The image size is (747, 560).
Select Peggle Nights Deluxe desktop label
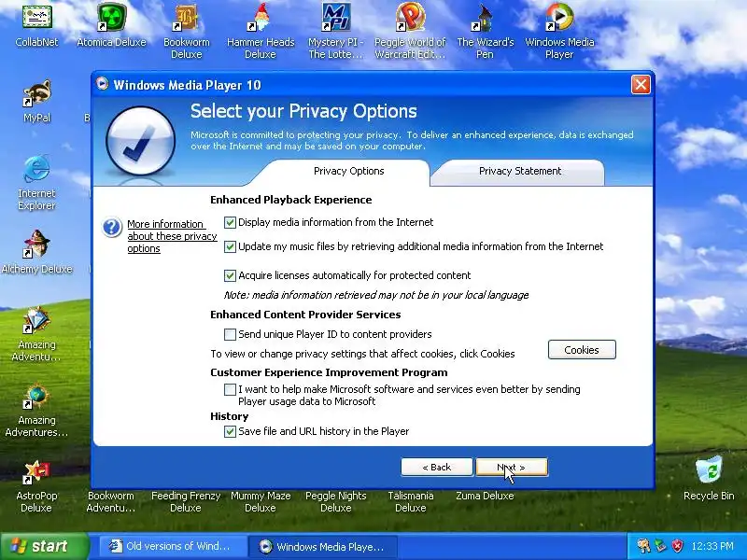click(336, 501)
